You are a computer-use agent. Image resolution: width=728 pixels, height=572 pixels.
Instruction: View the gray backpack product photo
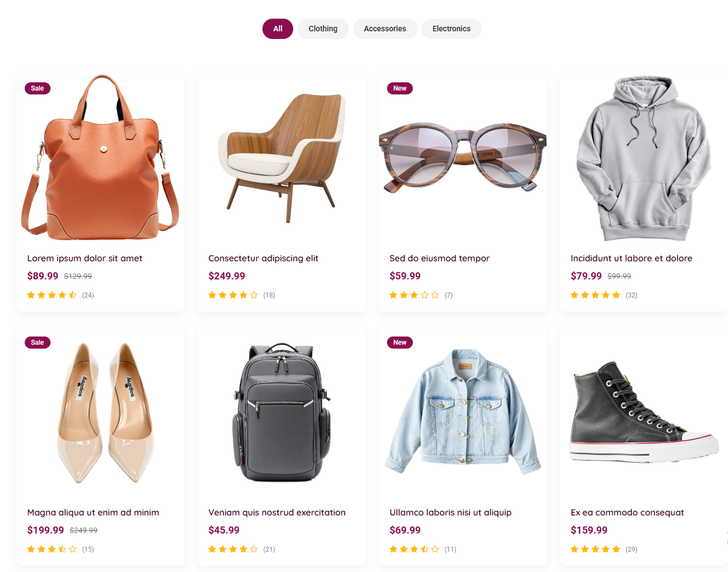[282, 412]
